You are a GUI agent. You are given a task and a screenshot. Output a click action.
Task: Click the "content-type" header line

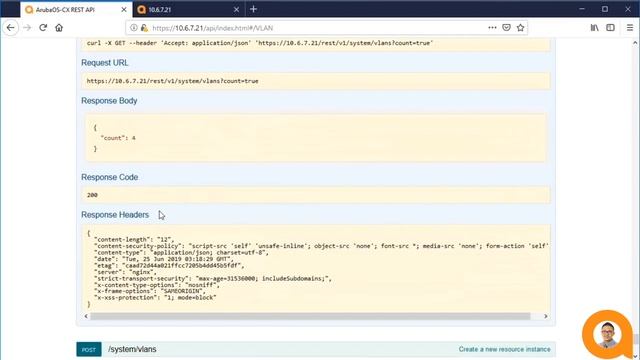(x=182, y=253)
